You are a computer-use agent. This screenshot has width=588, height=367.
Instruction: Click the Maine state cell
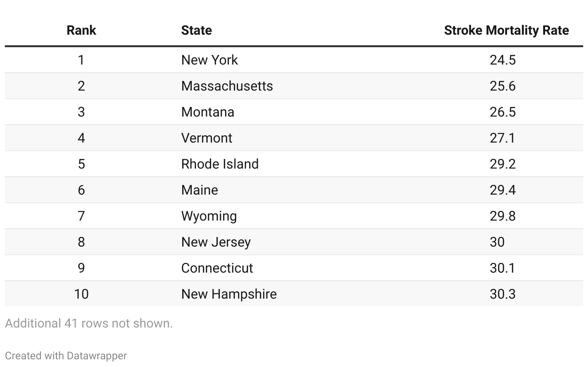[x=200, y=190]
